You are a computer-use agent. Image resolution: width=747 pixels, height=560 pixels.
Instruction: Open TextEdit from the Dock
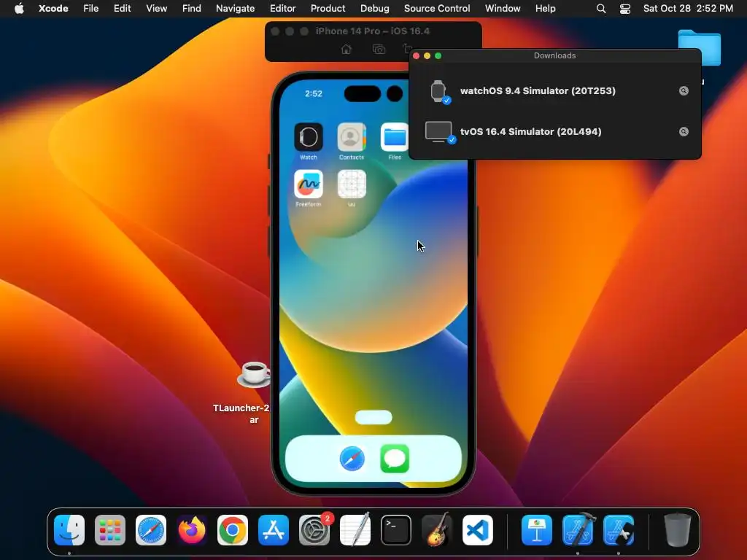pyautogui.click(x=355, y=529)
